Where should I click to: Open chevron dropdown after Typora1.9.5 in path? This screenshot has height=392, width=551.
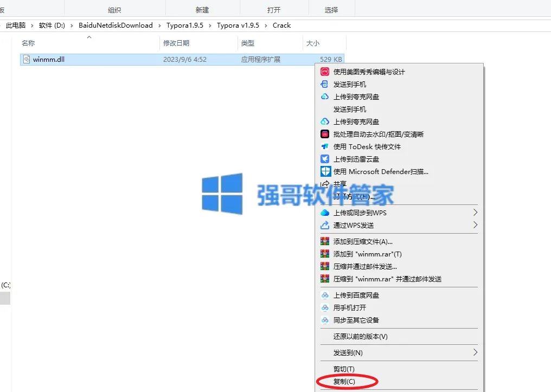210,25
